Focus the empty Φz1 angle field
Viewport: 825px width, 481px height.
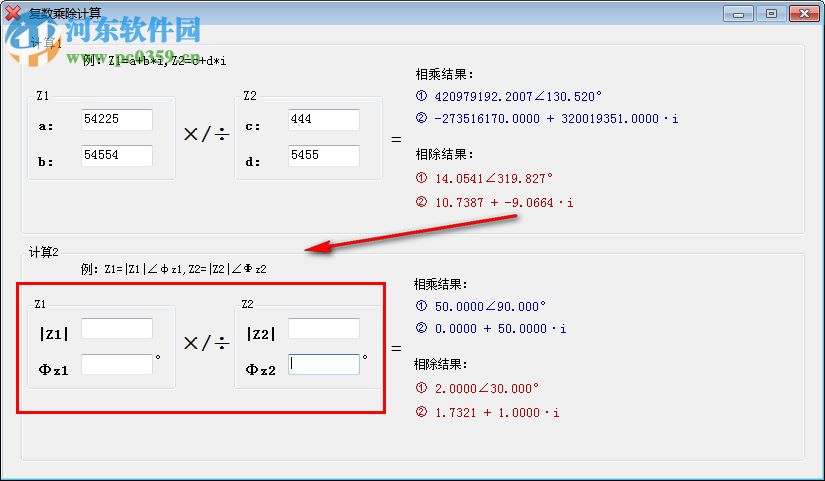pyautogui.click(x=117, y=364)
